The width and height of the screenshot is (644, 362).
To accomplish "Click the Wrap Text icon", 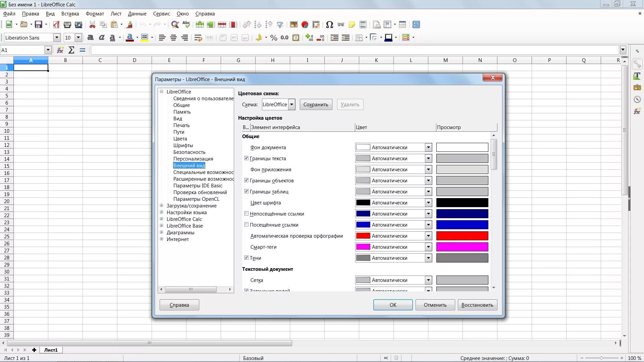I will click(198, 38).
